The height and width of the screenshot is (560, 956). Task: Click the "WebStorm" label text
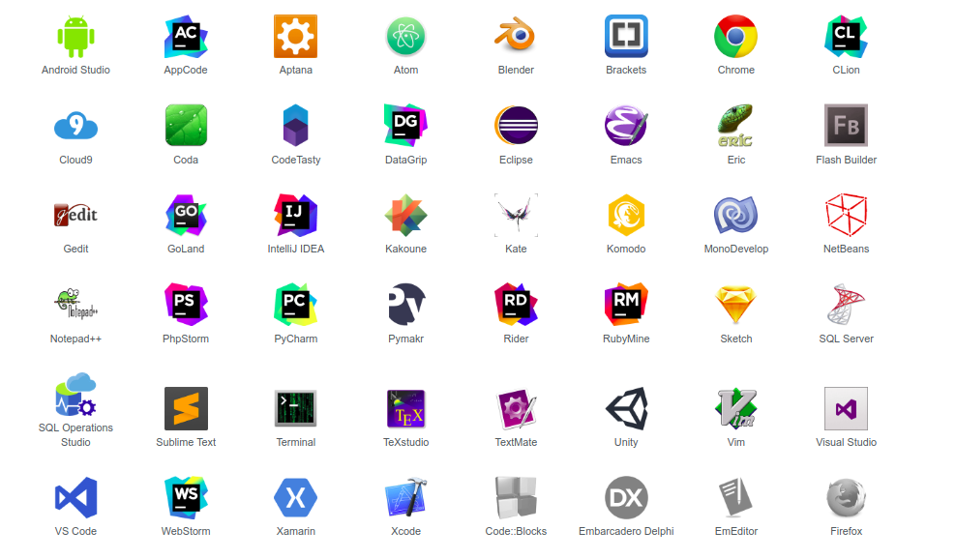(x=186, y=531)
